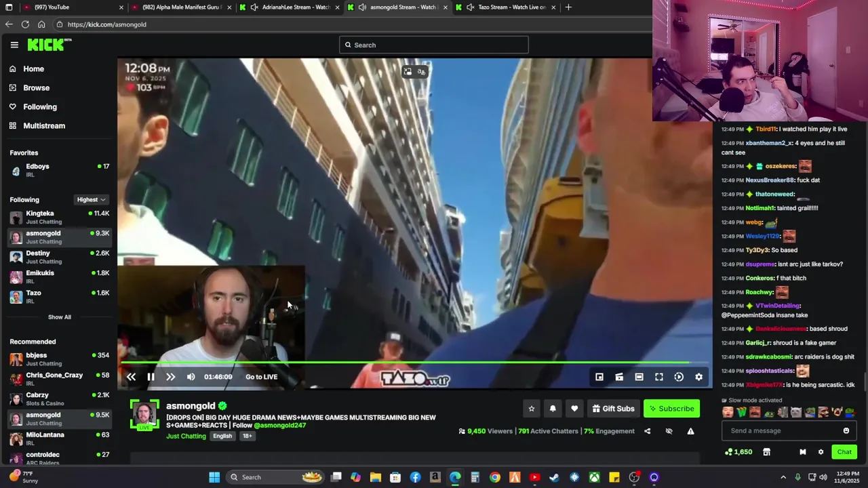Screen dimensions: 868x488
Task: Go back in browser
Action: pos(9,24)
